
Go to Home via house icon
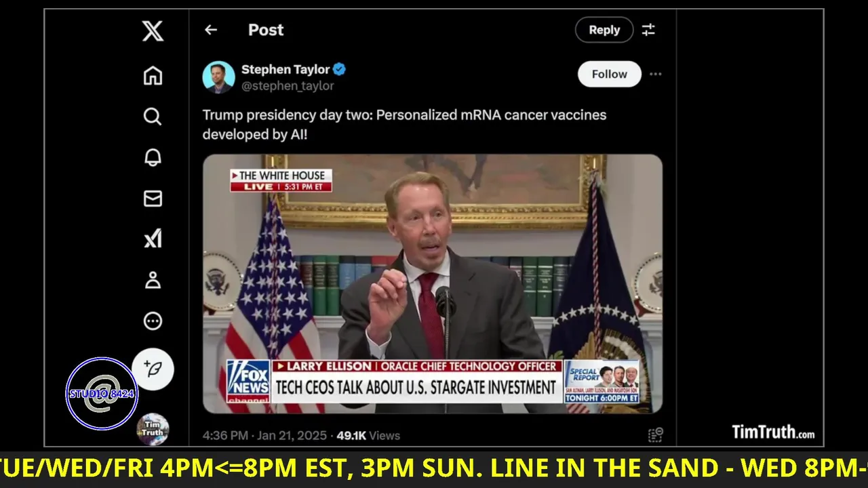153,75
